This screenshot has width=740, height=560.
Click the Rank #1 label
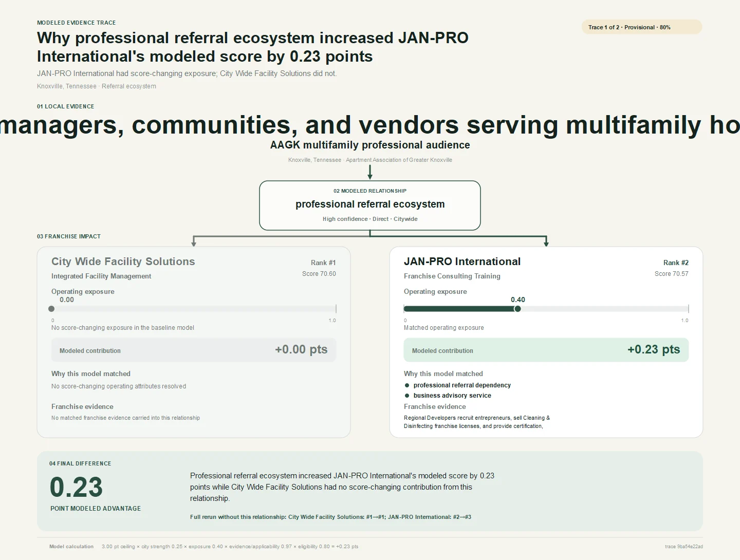pyautogui.click(x=323, y=263)
